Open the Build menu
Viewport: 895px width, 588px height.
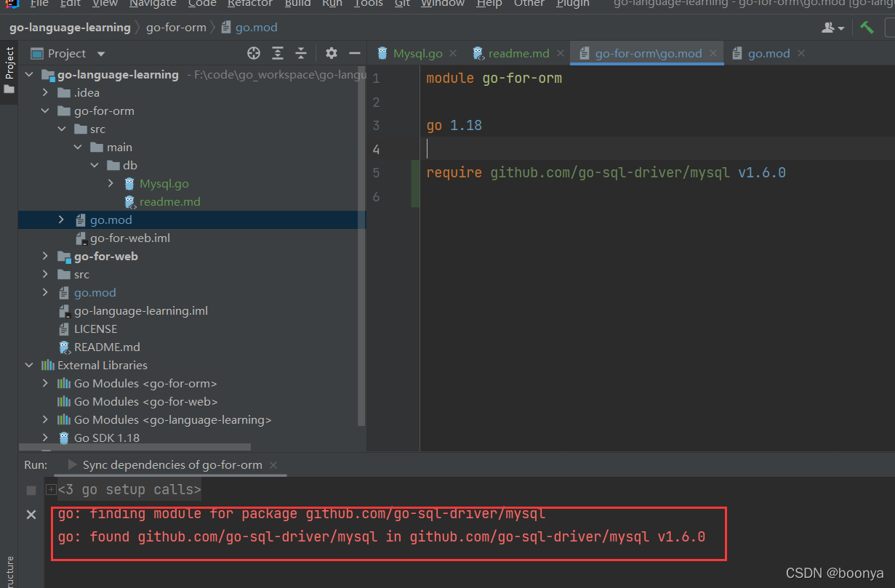tap(297, 4)
